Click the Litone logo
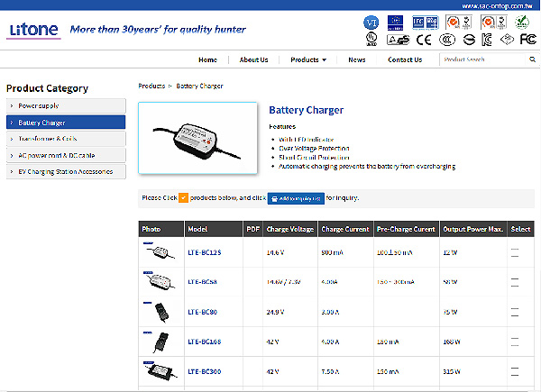The width and height of the screenshot is (541, 392). 34,29
